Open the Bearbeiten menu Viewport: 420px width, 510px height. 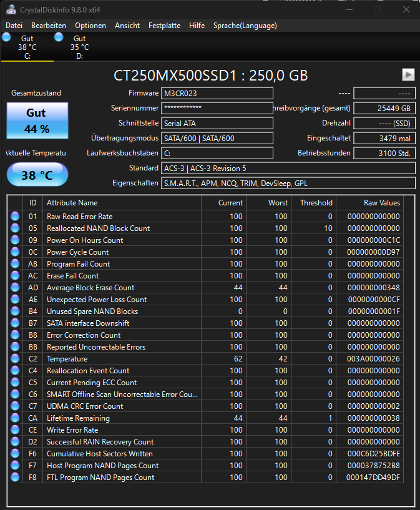click(49, 26)
